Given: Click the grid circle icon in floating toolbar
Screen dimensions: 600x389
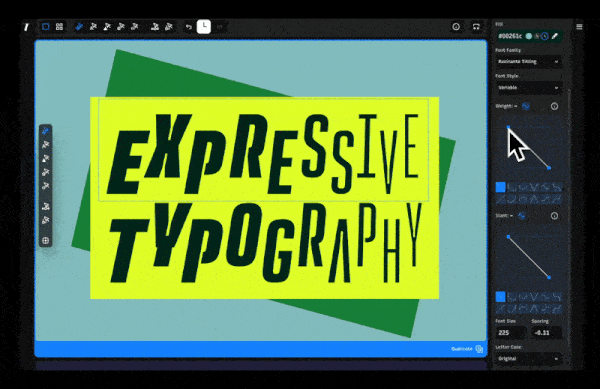Looking at the screenshot, I should (46, 241).
